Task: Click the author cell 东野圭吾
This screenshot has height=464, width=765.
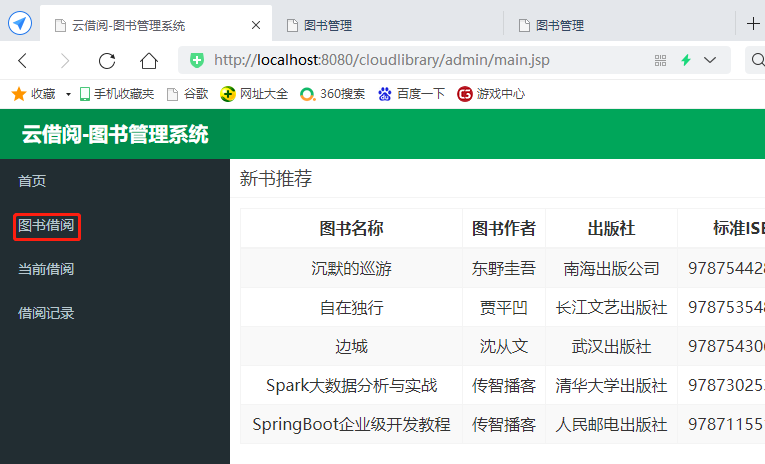Action: 504,268
